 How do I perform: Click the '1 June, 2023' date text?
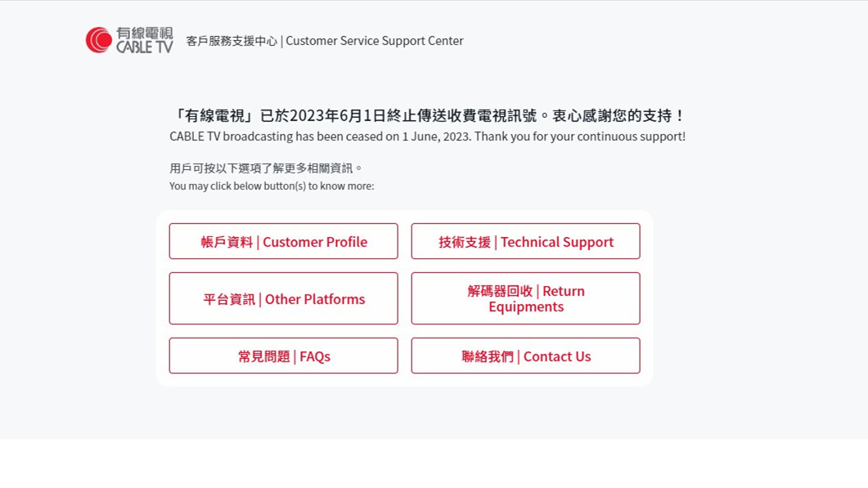click(436, 137)
